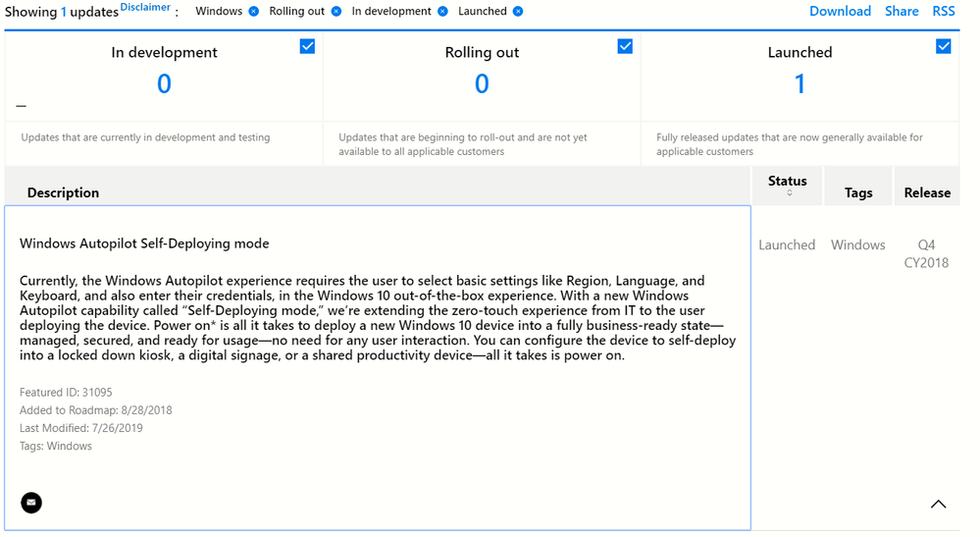Uncheck the Launched checkbox
This screenshot has width=980, height=537.
943,46
